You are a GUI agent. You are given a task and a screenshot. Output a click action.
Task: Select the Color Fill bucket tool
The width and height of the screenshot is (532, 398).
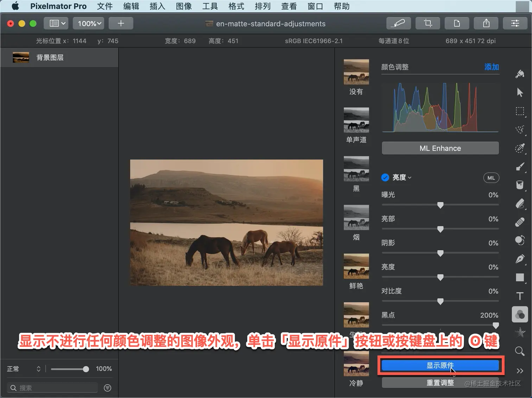tap(520, 185)
